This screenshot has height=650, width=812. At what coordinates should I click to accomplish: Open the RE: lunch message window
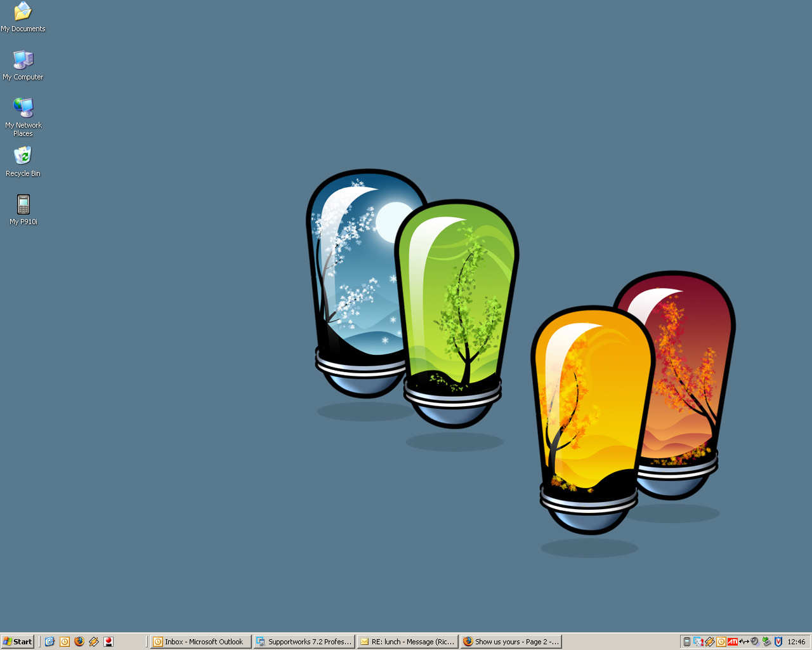407,642
